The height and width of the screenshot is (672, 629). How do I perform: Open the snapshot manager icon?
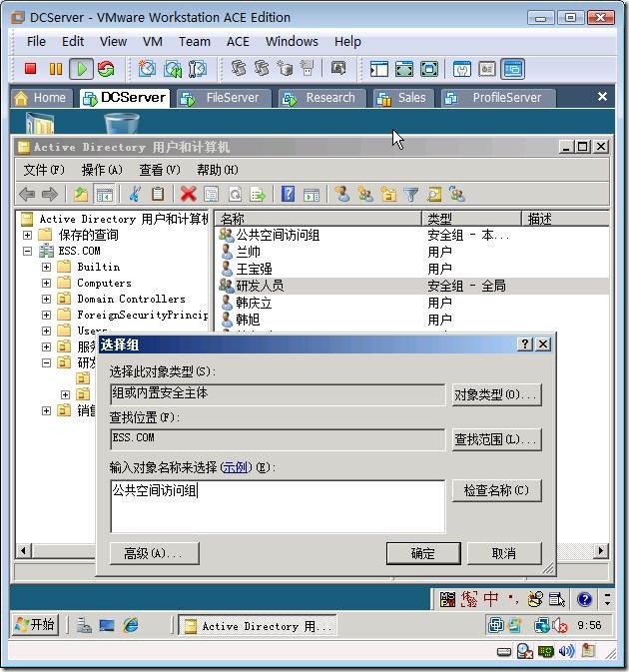pyautogui.click(x=197, y=69)
